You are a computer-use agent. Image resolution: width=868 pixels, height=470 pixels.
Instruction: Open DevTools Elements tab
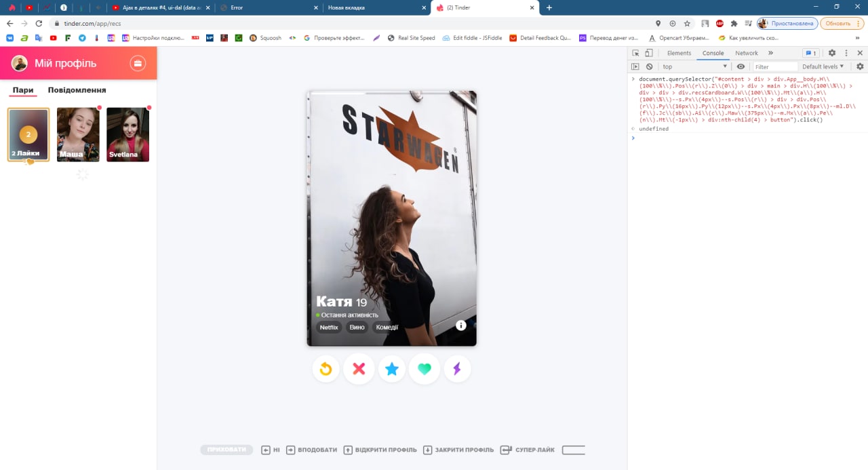pyautogui.click(x=679, y=53)
